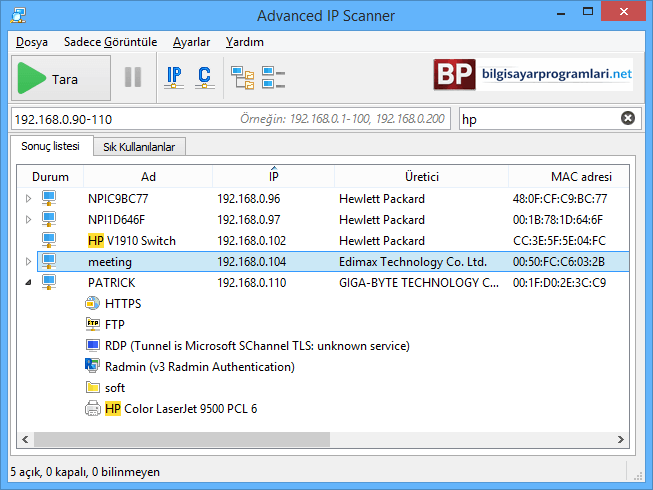653x490 pixels.
Task: Click IP address 192.168.0.96
Action: [249, 199]
